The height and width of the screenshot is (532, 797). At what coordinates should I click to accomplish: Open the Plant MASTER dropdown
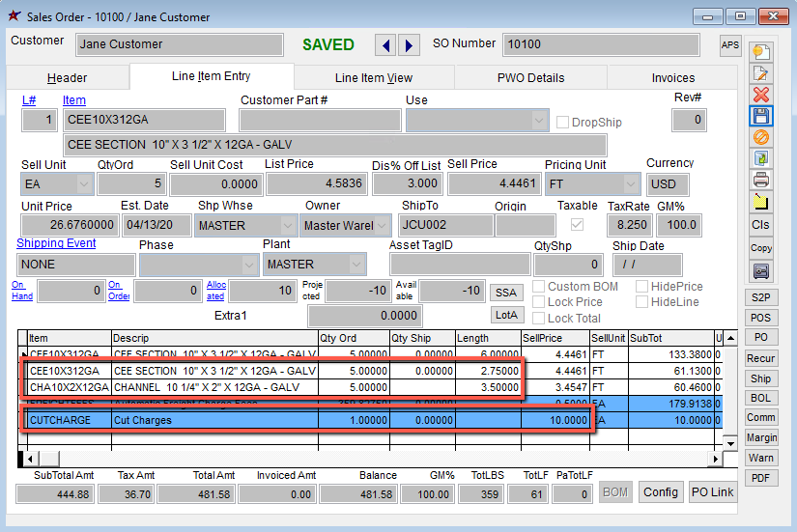click(x=356, y=265)
